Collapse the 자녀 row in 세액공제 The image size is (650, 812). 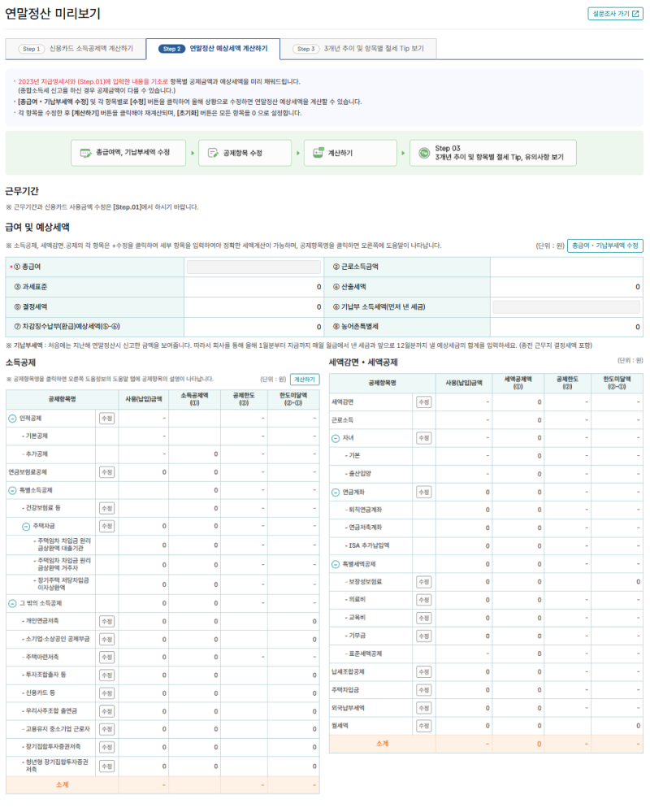point(336,438)
